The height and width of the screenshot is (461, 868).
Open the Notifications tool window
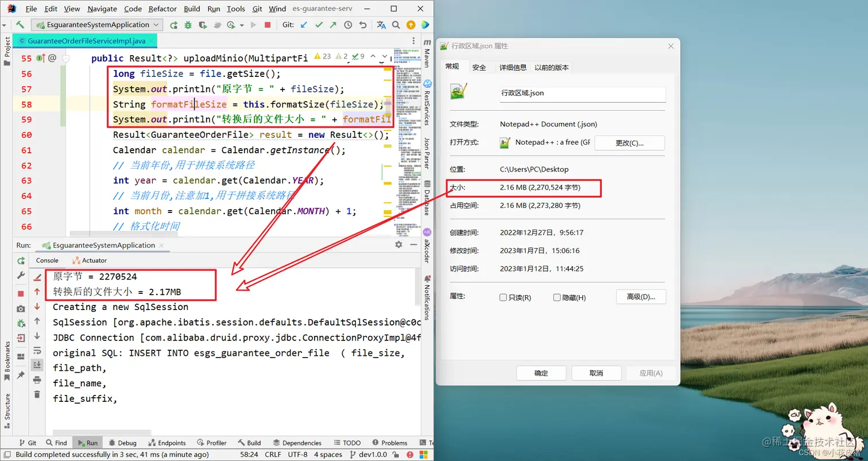[x=427, y=298]
